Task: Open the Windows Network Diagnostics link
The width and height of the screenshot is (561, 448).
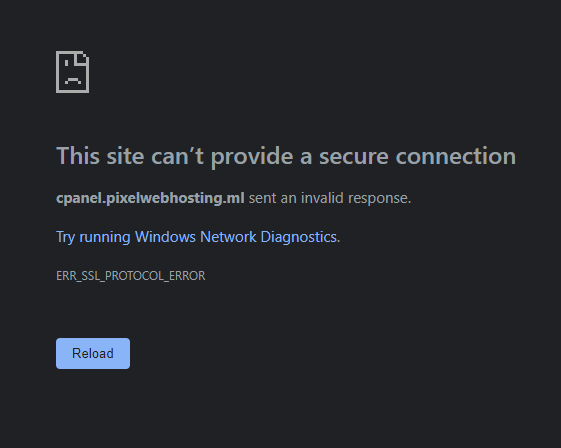Action: pyautogui.click(x=198, y=237)
